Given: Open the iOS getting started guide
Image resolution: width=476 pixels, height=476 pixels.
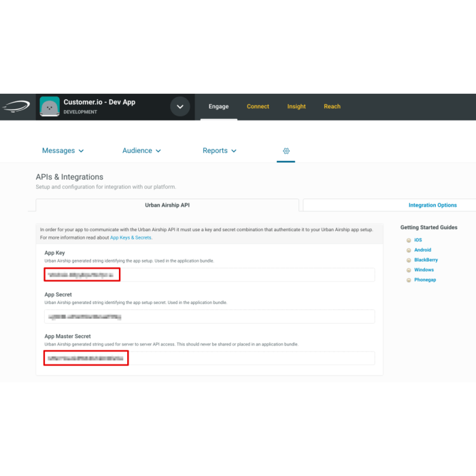Looking at the screenshot, I should coord(418,240).
